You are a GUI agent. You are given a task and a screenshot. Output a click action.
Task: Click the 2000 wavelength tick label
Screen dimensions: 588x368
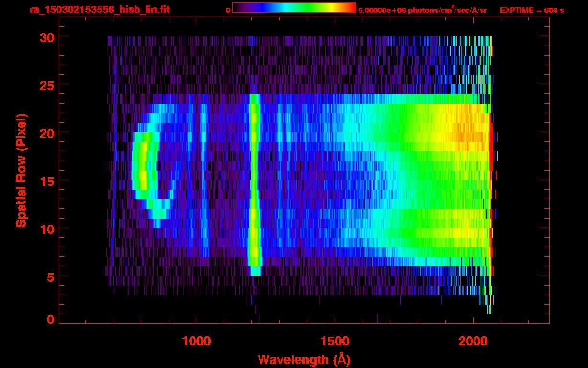(473, 341)
